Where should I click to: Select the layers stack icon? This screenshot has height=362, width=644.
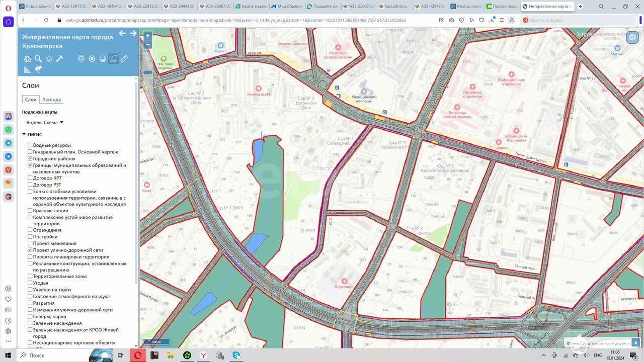pos(49,59)
